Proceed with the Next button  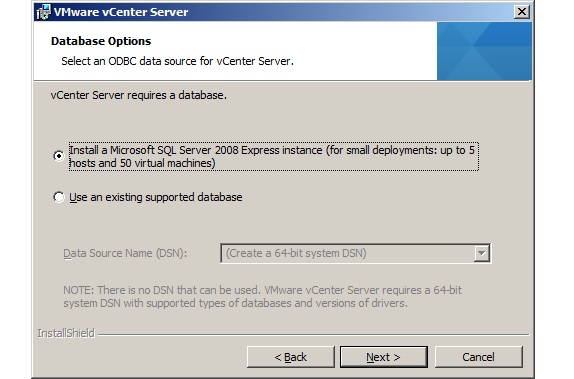coord(383,357)
